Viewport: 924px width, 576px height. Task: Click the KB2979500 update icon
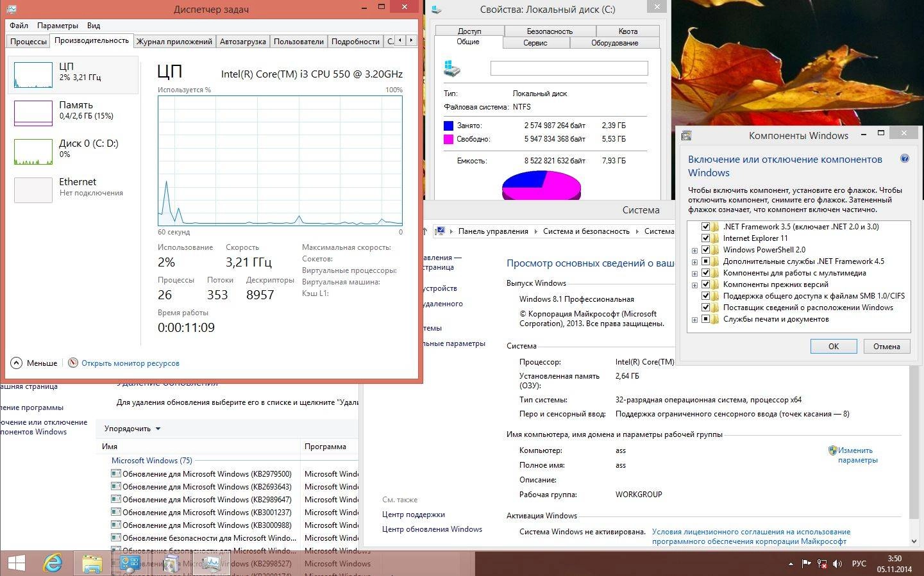[x=116, y=474]
